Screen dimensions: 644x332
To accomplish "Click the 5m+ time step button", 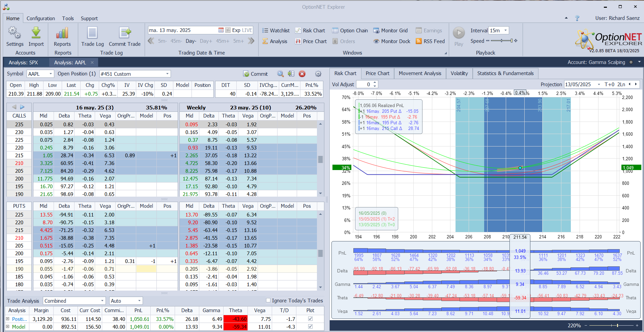I will (x=238, y=41).
